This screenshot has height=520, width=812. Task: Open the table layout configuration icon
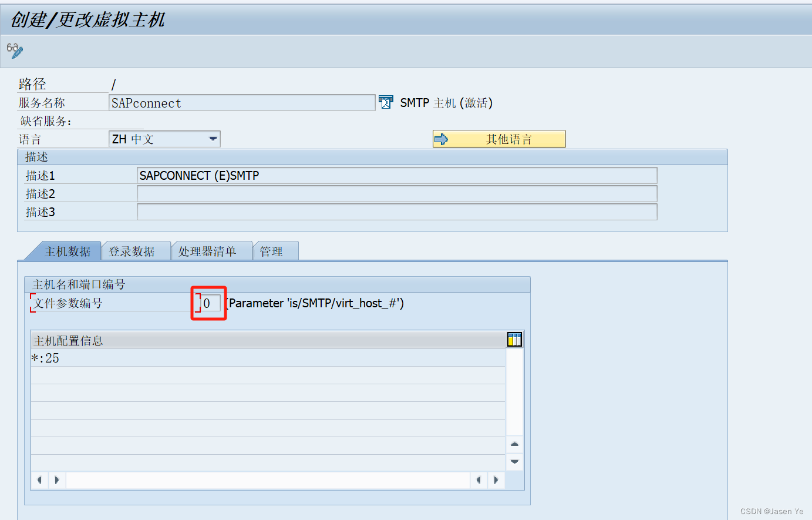click(514, 339)
